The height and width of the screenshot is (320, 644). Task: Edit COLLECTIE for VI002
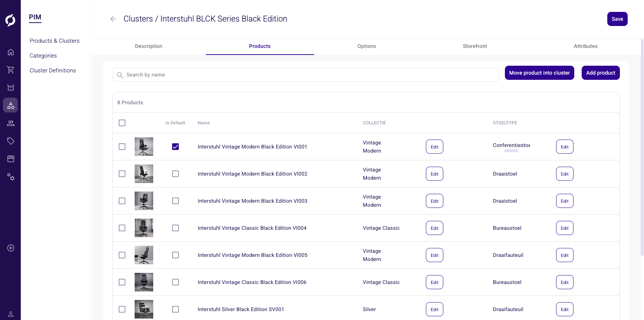point(434,174)
